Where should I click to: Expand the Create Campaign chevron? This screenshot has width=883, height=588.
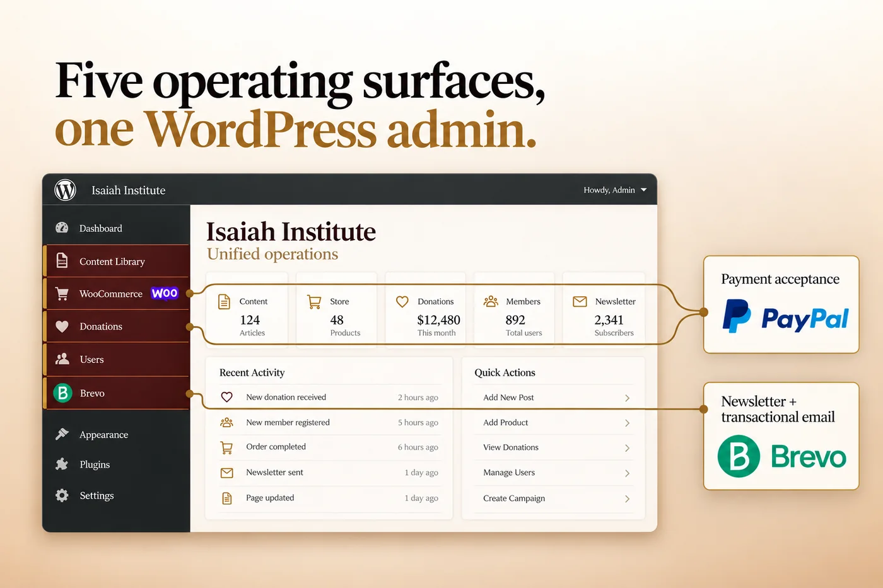click(627, 499)
